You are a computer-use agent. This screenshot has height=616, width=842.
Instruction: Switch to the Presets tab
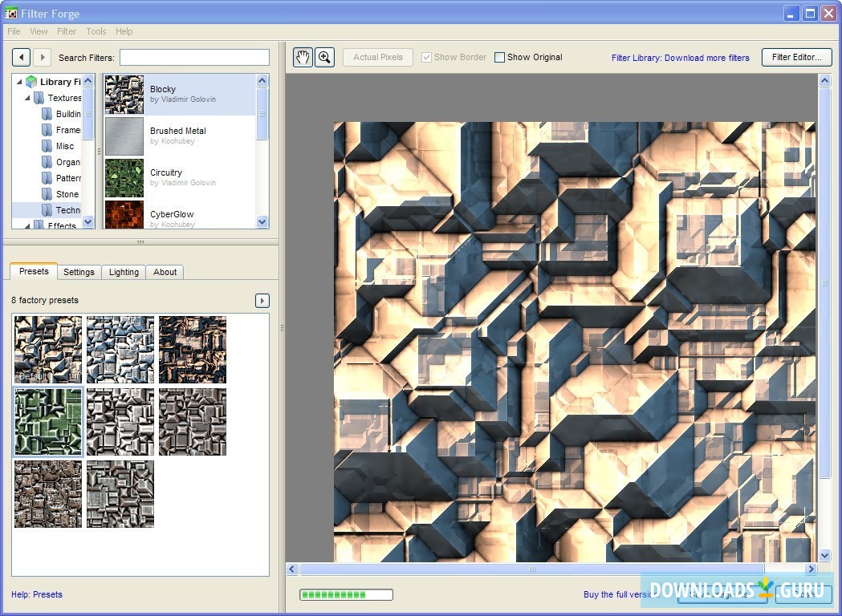coord(34,272)
